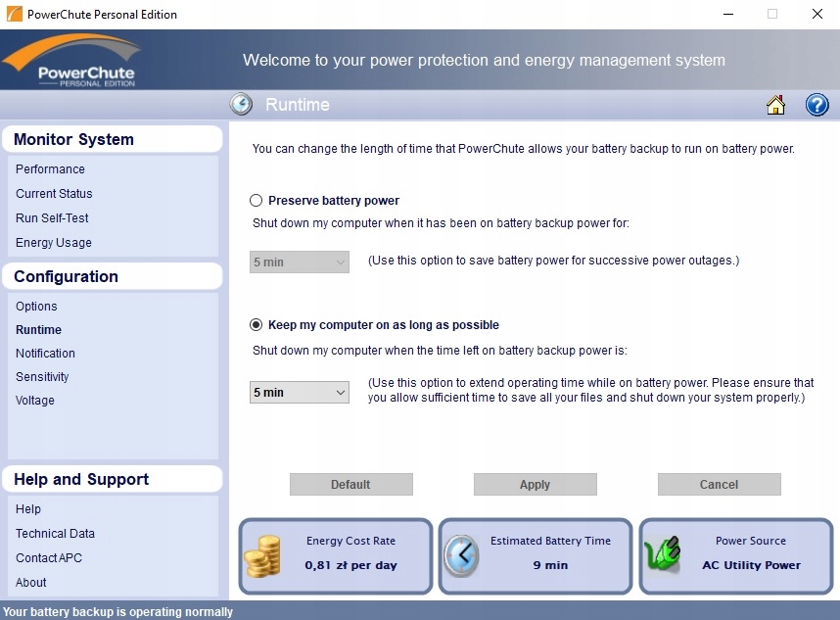Image resolution: width=840 pixels, height=620 pixels.
Task: Click the Estimated Battery Time clock icon
Action: coord(462,555)
